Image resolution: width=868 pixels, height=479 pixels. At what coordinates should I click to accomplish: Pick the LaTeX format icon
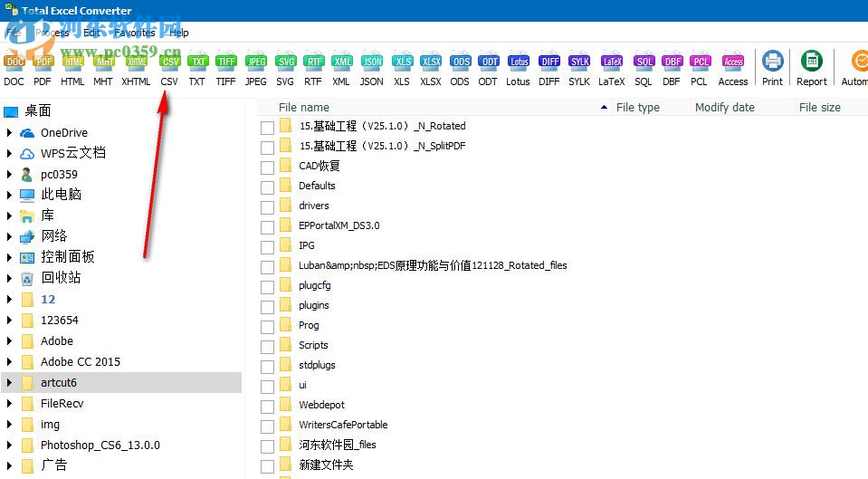[612, 62]
